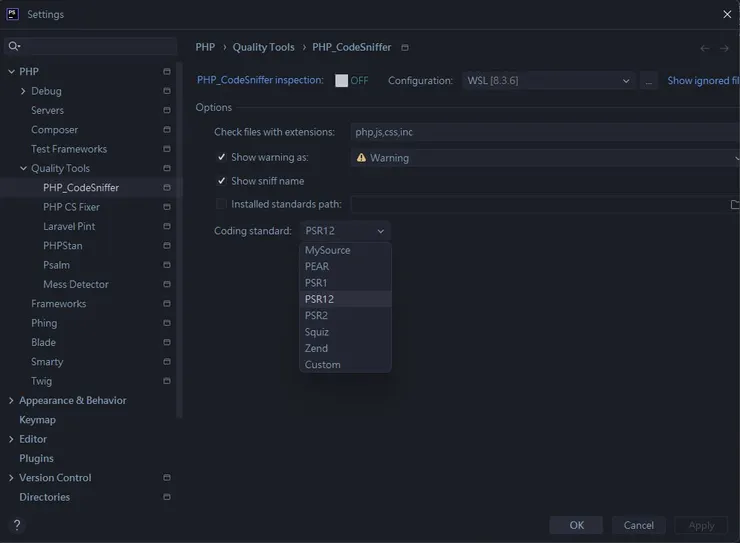Select Laravel Pint in the settings tree
The image size is (740, 543).
[69, 226]
